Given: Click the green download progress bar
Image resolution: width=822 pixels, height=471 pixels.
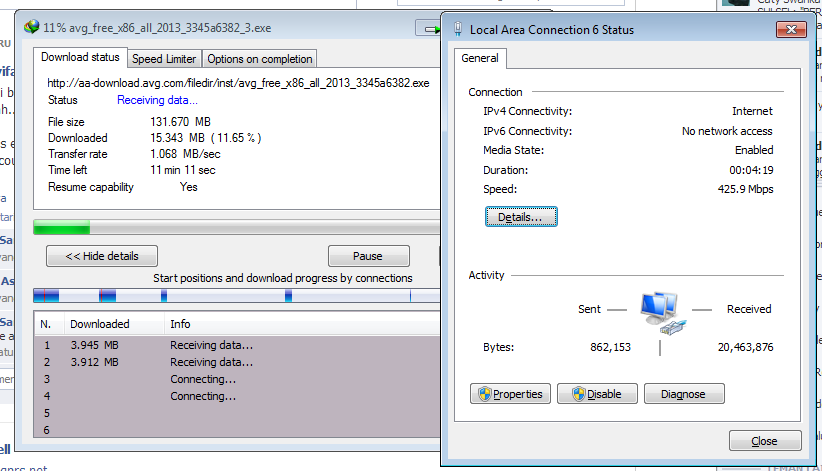Looking at the screenshot, I should (237, 227).
